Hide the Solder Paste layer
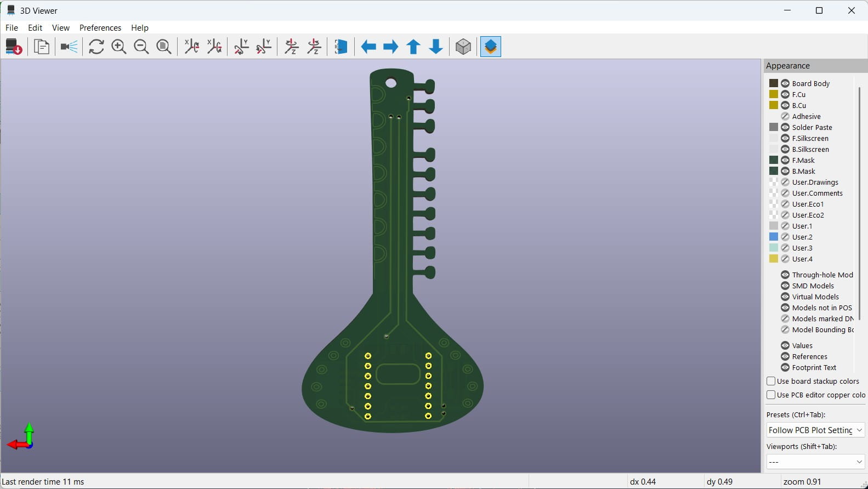 785,127
